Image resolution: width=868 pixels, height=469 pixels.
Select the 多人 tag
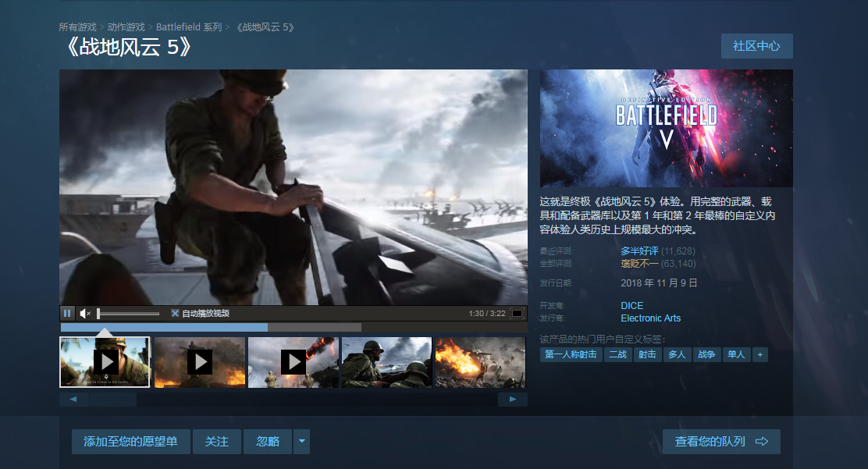coord(677,354)
